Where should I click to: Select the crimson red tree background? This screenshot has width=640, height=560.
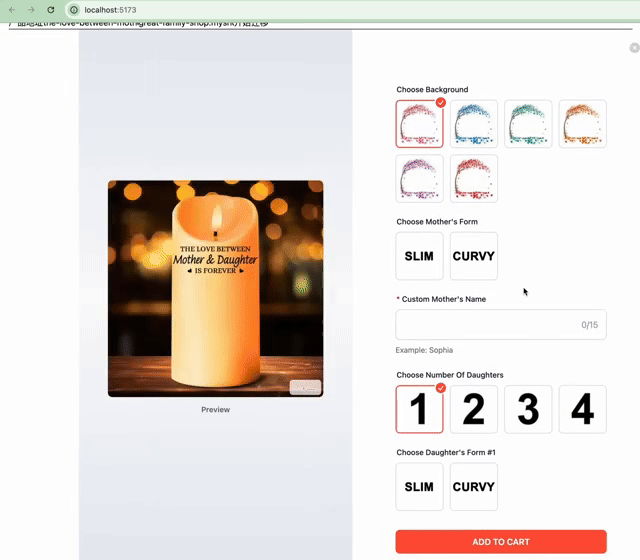coord(473,178)
